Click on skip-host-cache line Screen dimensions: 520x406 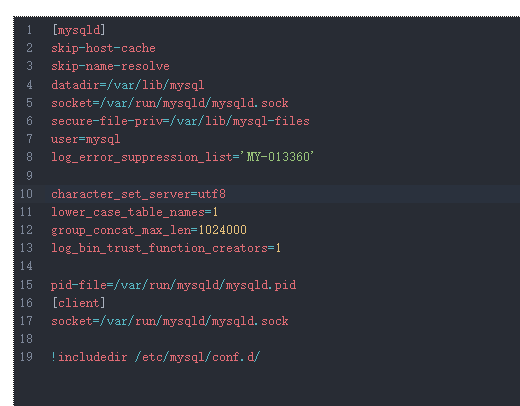pos(103,48)
